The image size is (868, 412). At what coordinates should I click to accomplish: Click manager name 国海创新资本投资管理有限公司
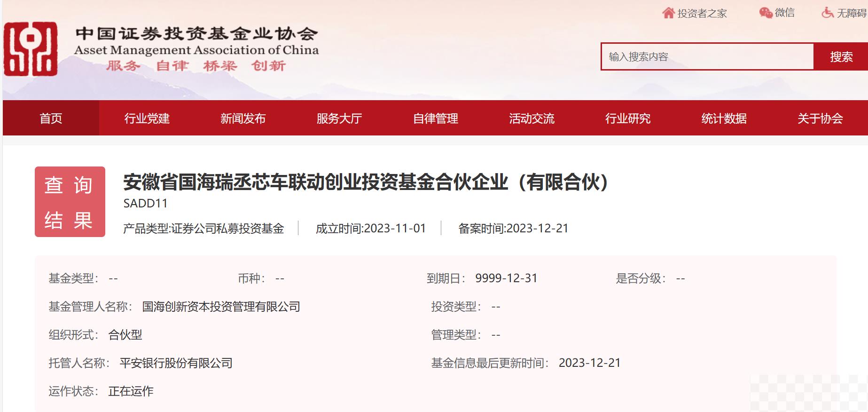coord(221,307)
